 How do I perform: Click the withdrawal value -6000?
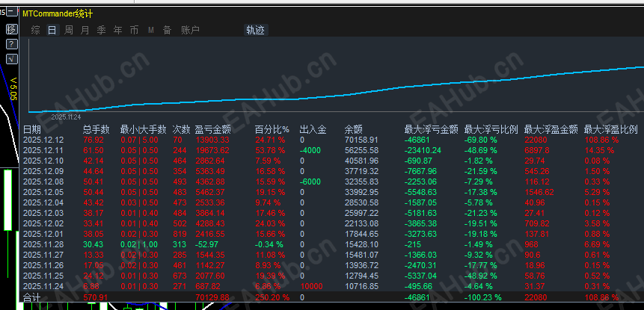[310, 182]
